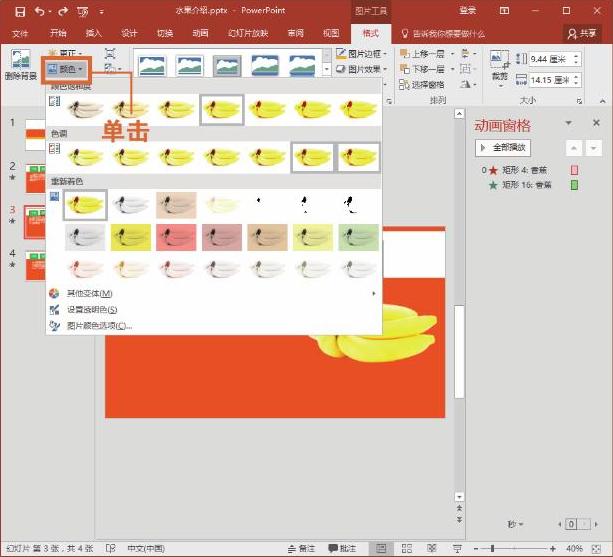
Task: Start slideshow from beginning icon
Action: point(83,12)
